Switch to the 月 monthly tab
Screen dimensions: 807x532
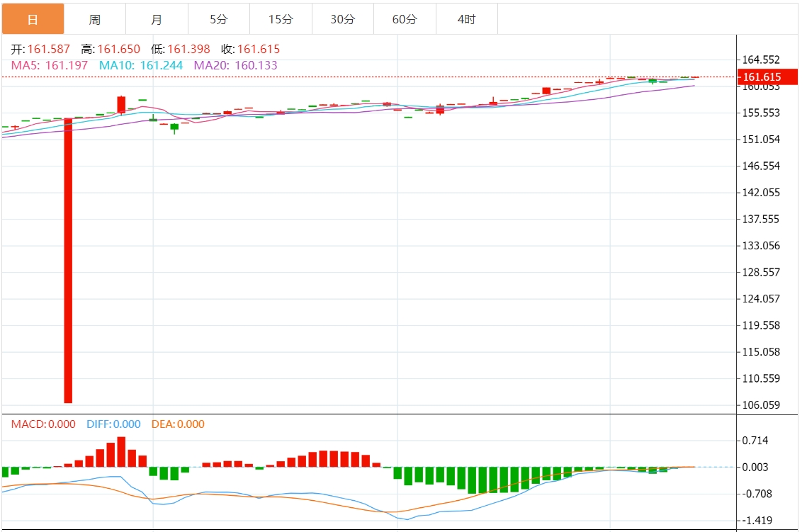(157, 19)
